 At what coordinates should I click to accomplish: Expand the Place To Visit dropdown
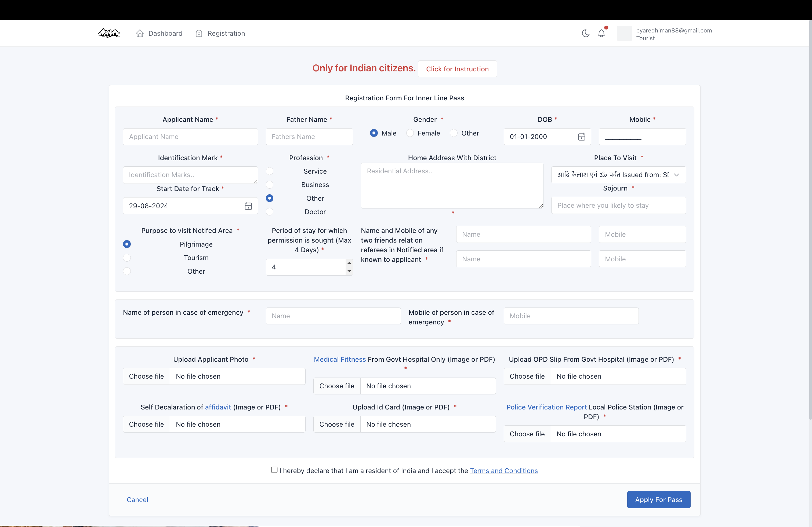(x=619, y=175)
